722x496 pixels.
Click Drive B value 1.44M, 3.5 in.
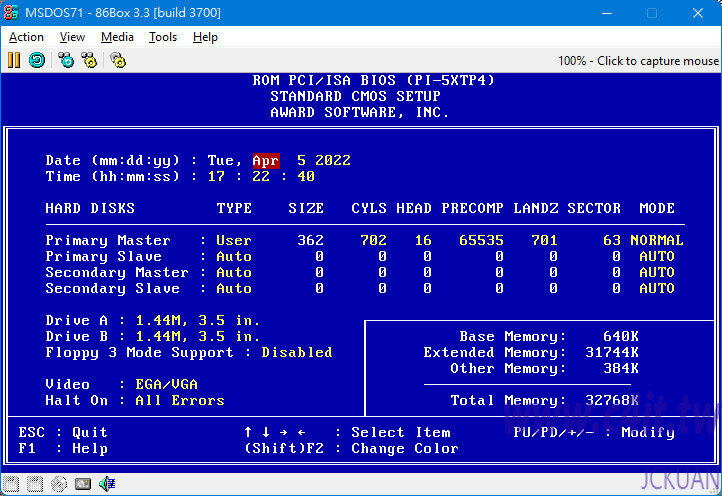(x=198, y=337)
